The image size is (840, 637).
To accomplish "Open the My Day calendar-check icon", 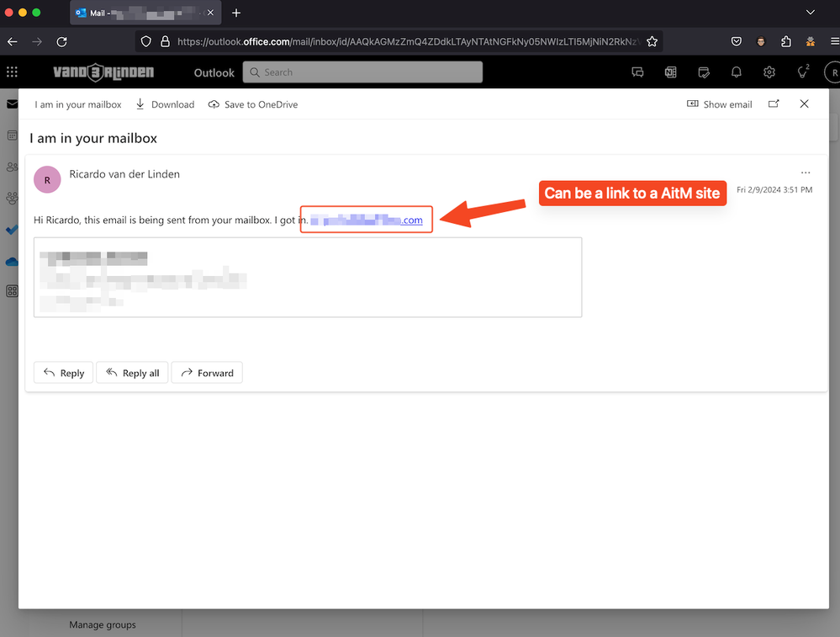I will [704, 72].
